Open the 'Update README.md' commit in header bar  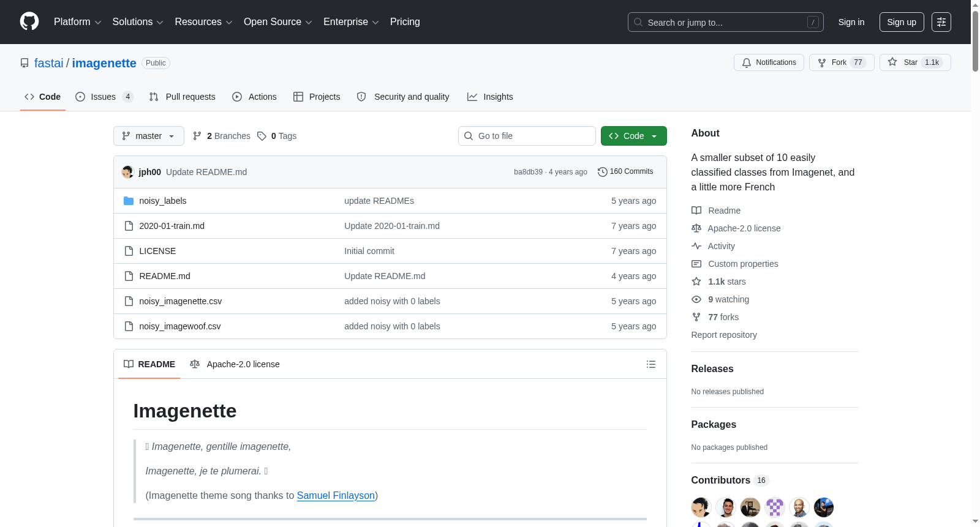pos(206,172)
